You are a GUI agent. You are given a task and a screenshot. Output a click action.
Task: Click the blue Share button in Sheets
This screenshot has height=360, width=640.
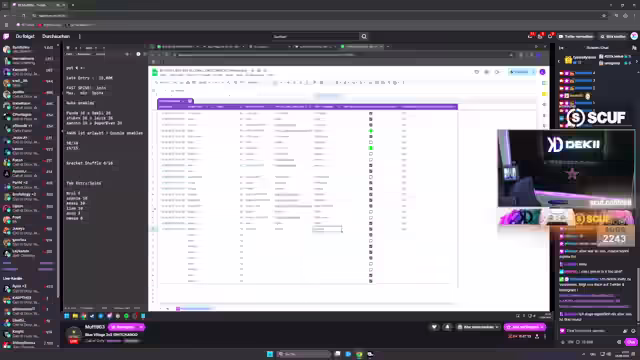click(521, 72)
